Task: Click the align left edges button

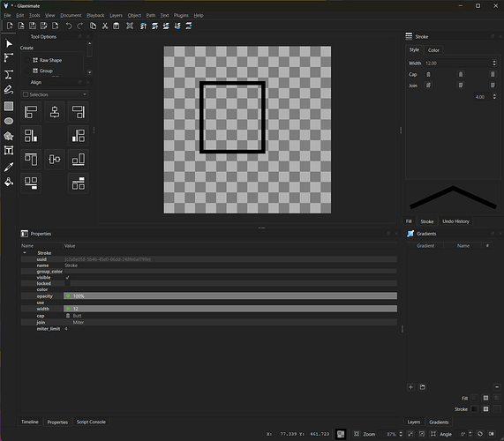Action: pos(31,112)
